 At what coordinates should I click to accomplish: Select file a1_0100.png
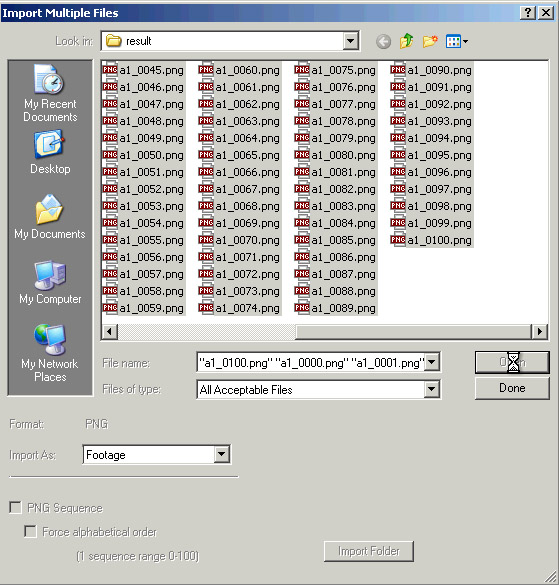coord(431,240)
